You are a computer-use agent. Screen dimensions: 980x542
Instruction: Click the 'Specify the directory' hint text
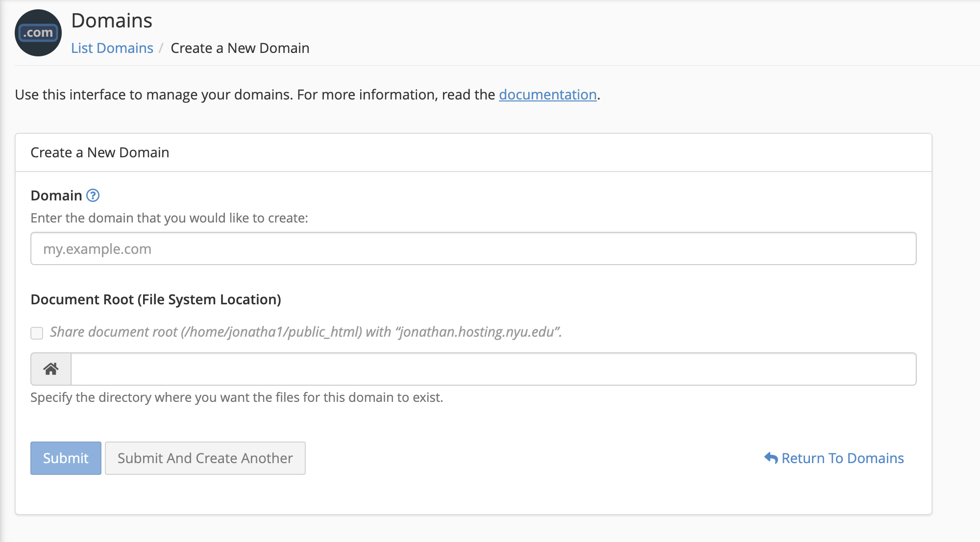click(237, 397)
